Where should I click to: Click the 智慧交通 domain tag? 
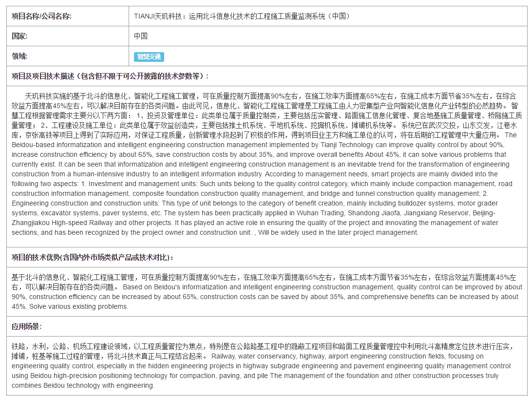pyautogui.click(x=149, y=57)
